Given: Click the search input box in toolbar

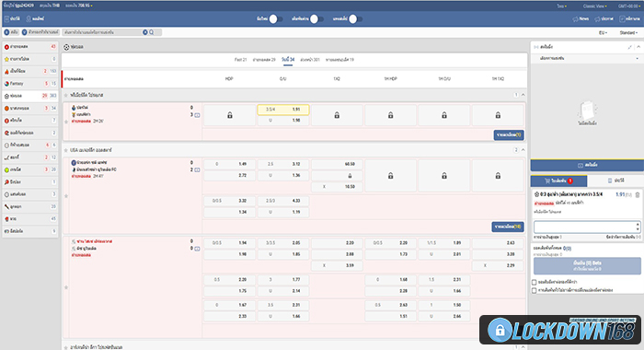Looking at the screenshot, I should tap(103, 32).
